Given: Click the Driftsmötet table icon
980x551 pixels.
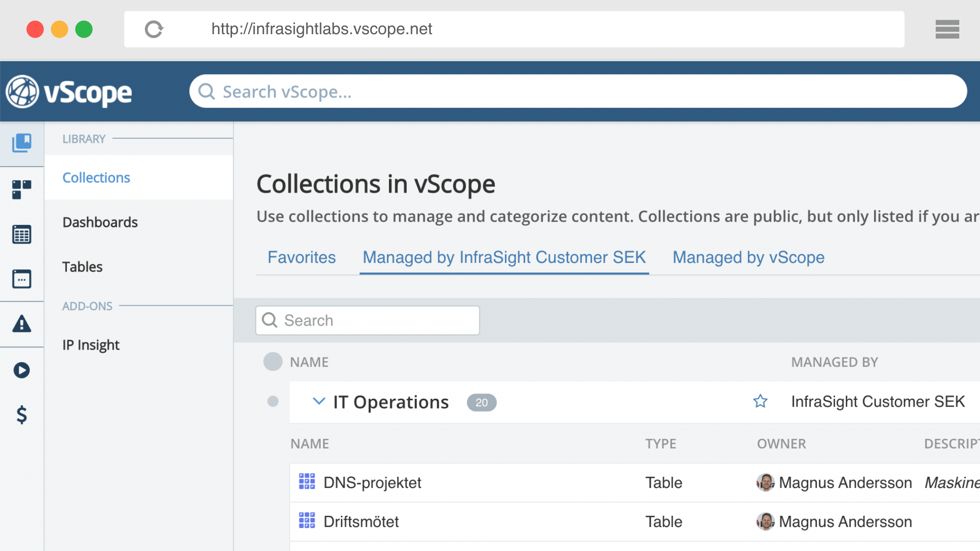Looking at the screenshot, I should click(307, 520).
